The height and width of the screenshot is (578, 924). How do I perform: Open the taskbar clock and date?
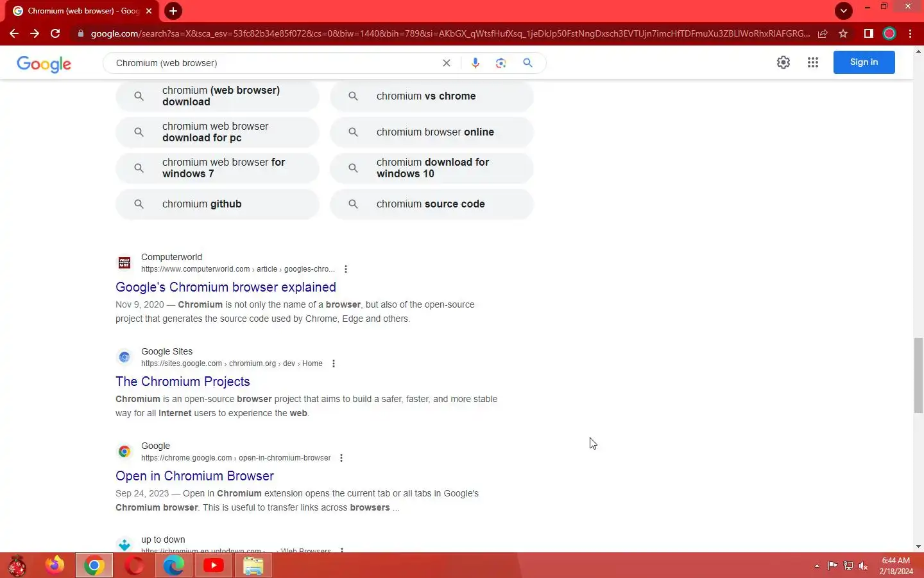coord(896,566)
